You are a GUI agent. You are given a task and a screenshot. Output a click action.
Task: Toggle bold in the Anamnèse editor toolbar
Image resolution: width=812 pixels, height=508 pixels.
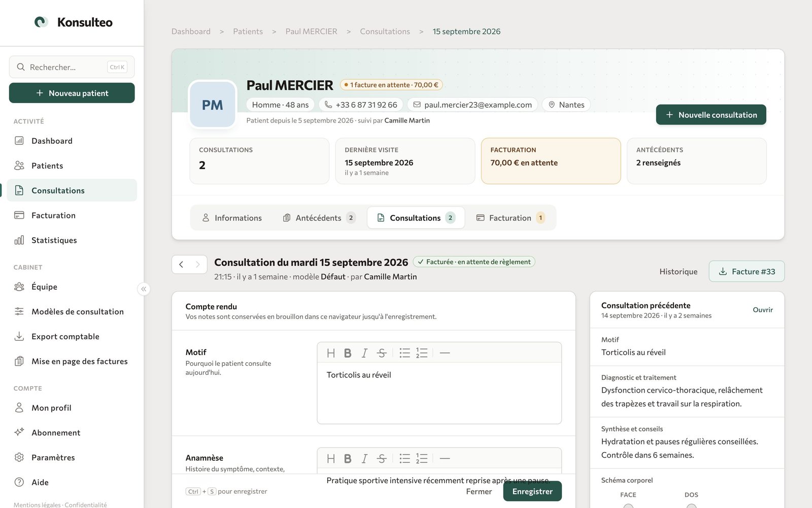click(x=348, y=459)
